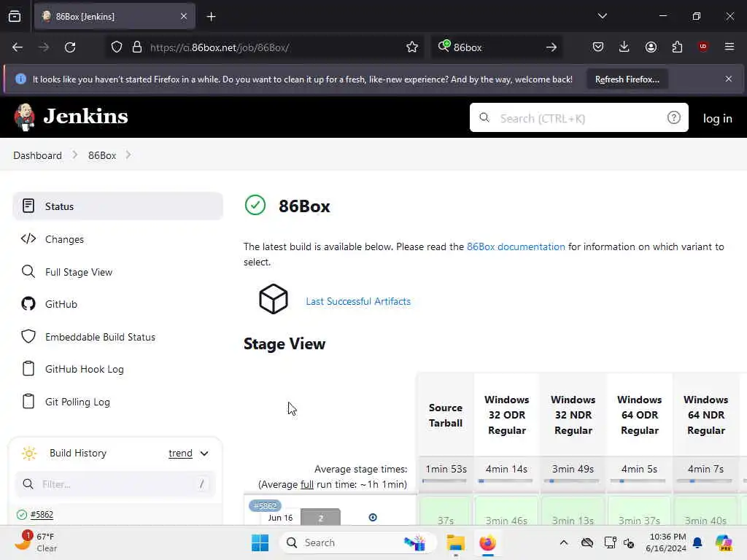Click the Full Stage View magnifier icon

tap(28, 271)
